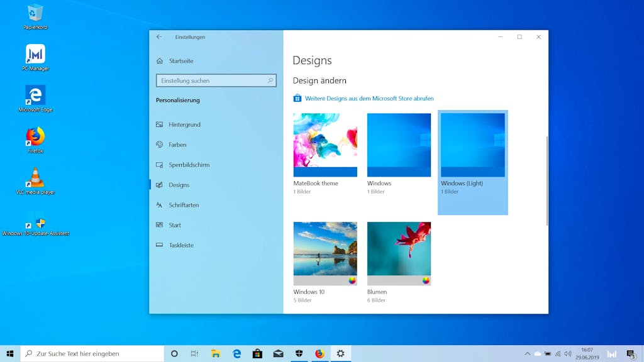Go back using the Einstellungen back arrow

click(159, 37)
